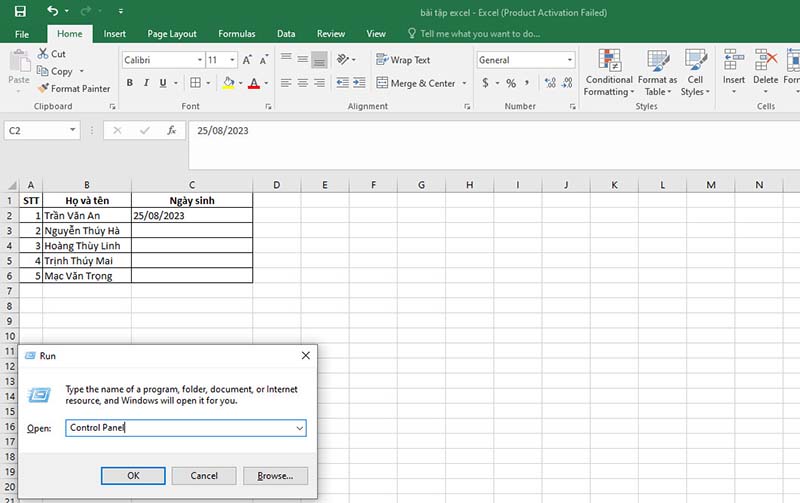
Task: Toggle Bold formatting
Action: click(x=130, y=83)
